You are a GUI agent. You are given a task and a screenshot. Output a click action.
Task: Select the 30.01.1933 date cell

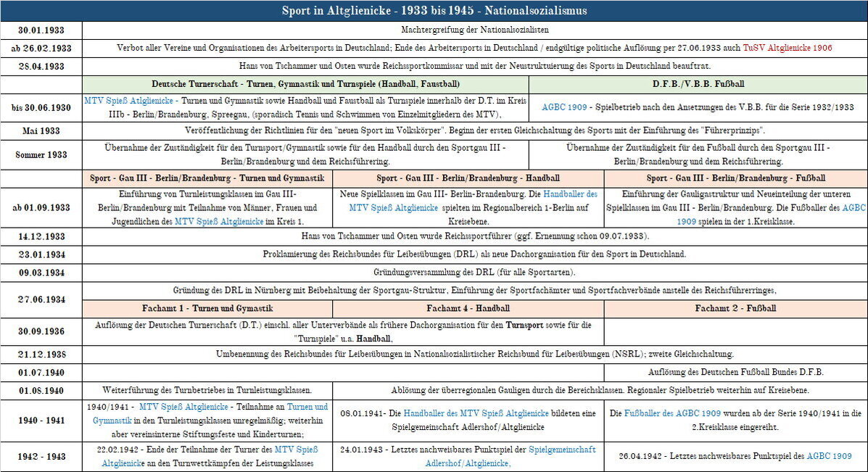[x=41, y=30]
